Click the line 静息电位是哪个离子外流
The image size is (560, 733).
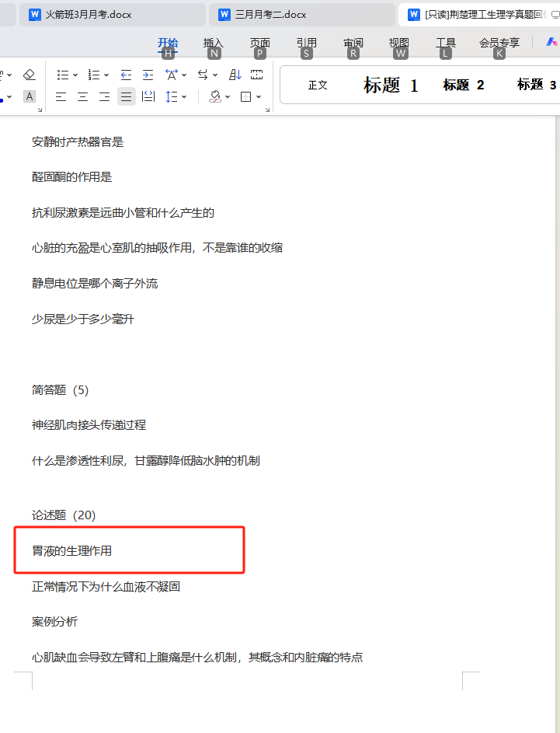pos(95,284)
